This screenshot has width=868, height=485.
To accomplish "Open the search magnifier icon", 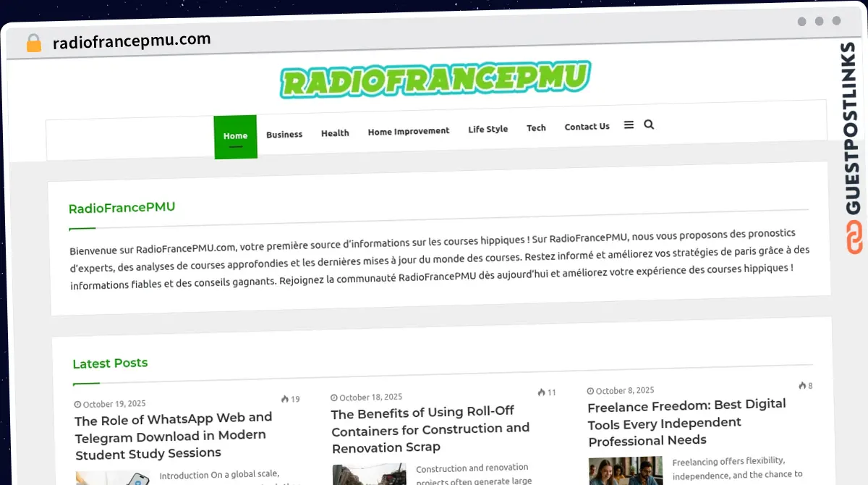I will (649, 125).
